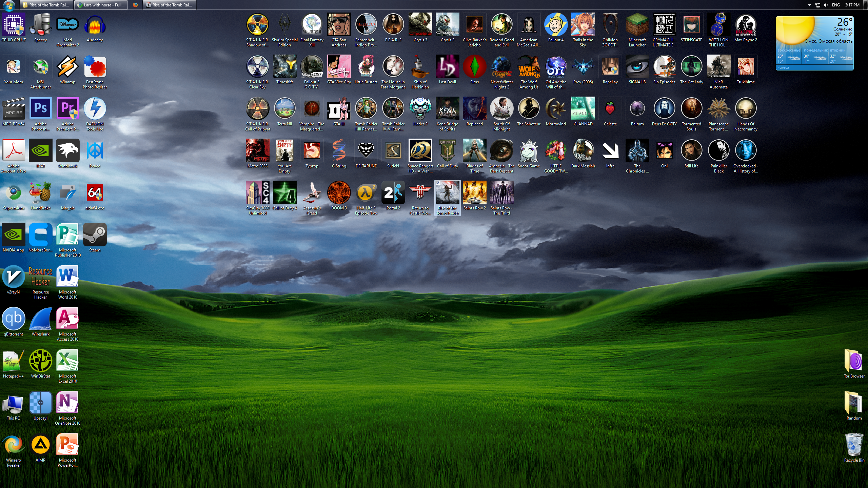Uncheck the Rise of the Tomb Raider icon checkbox
Viewport: 868px width, 488px height.
(438, 183)
